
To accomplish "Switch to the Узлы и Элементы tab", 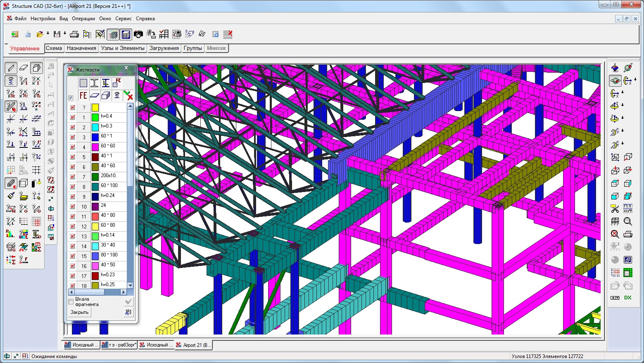I will [123, 48].
